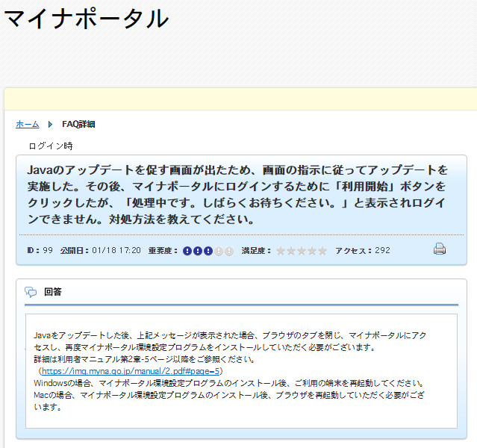Click the 満足度 label
Viewport: 477px width, 448px height.
[x=256, y=250]
